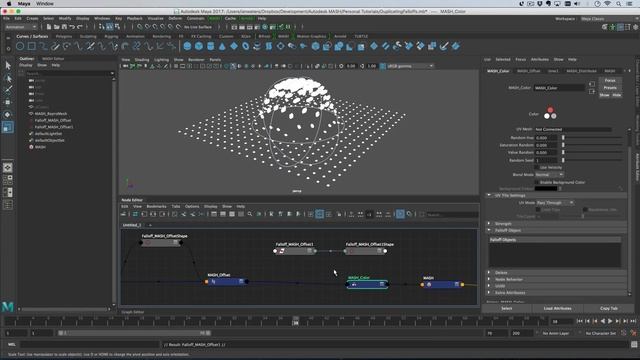Image resolution: width=640 pixels, height=360 pixels.
Task: Toggle Enable Background Color checkbox
Action: pyautogui.click(x=536, y=182)
